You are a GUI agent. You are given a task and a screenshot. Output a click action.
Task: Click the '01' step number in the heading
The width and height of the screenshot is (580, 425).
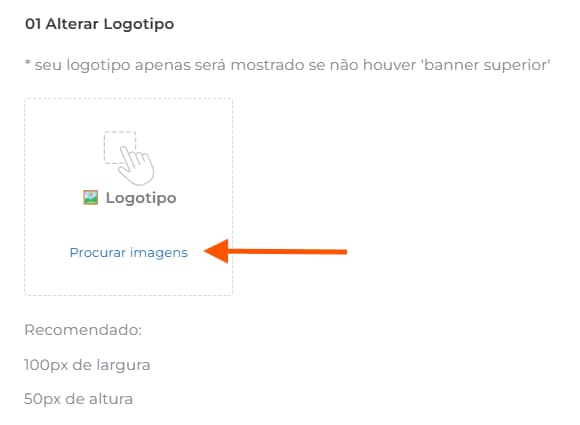tap(33, 24)
